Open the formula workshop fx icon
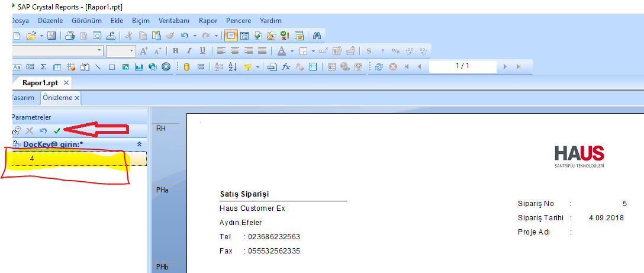The height and width of the screenshot is (273, 644). [x=286, y=67]
